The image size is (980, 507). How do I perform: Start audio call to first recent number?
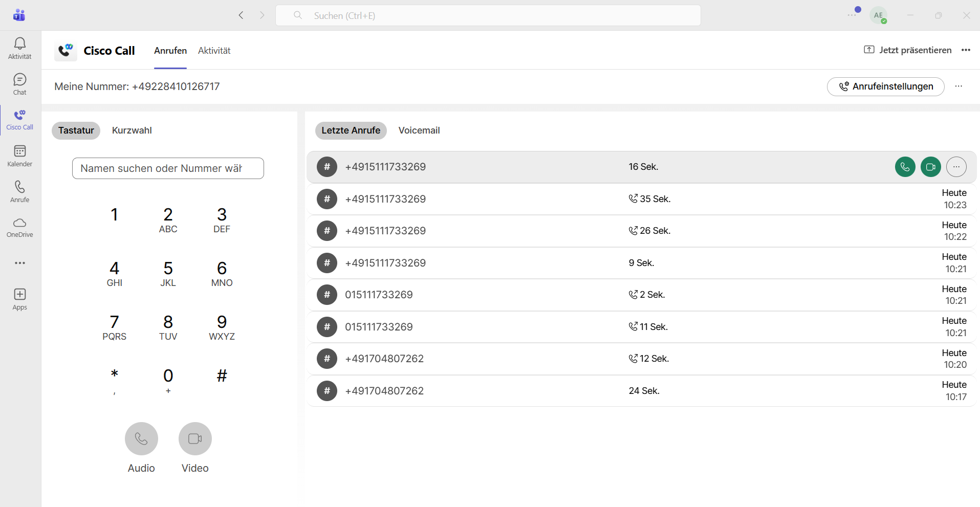coord(905,167)
